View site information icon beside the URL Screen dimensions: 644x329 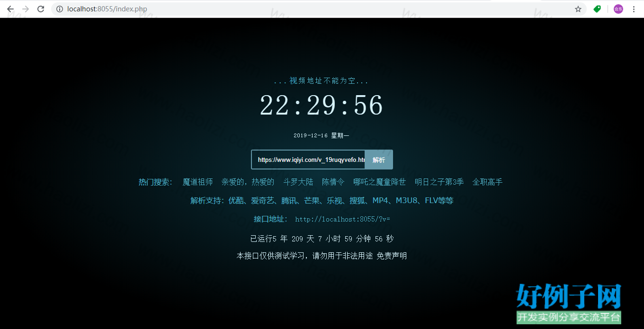point(59,9)
